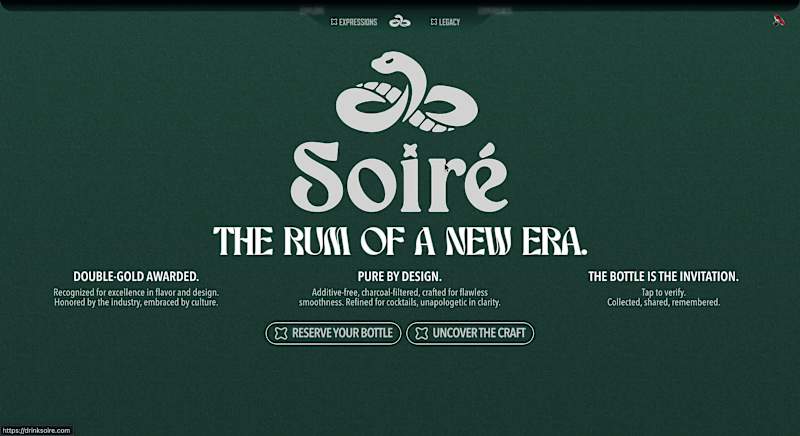The width and height of the screenshot is (800, 436).
Task: Click 'The Rum of a New Era.' headline
Action: click(x=400, y=241)
